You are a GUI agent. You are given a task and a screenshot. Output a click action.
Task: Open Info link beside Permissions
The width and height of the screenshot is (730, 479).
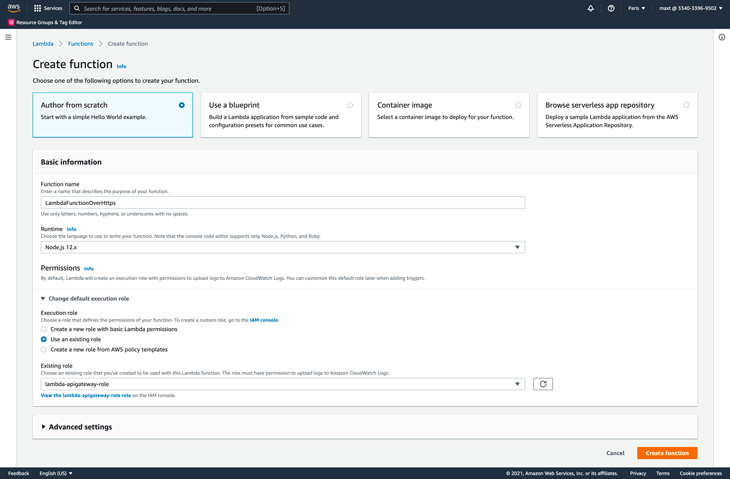89,269
